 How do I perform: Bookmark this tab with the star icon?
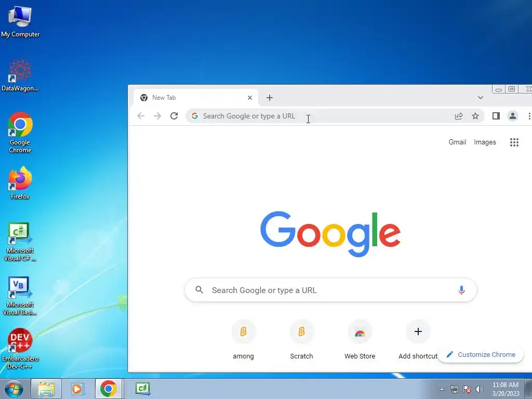coord(475,116)
